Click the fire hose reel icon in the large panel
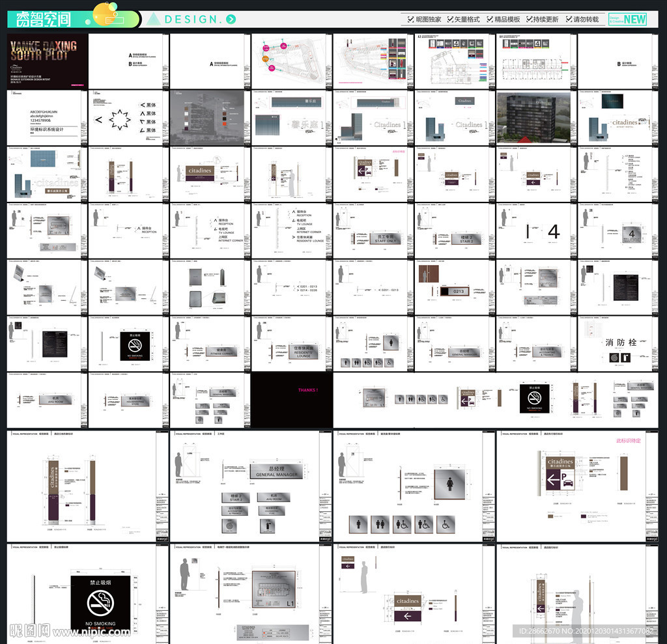Screen dimensions: 667x644 pyautogui.click(x=229, y=525)
